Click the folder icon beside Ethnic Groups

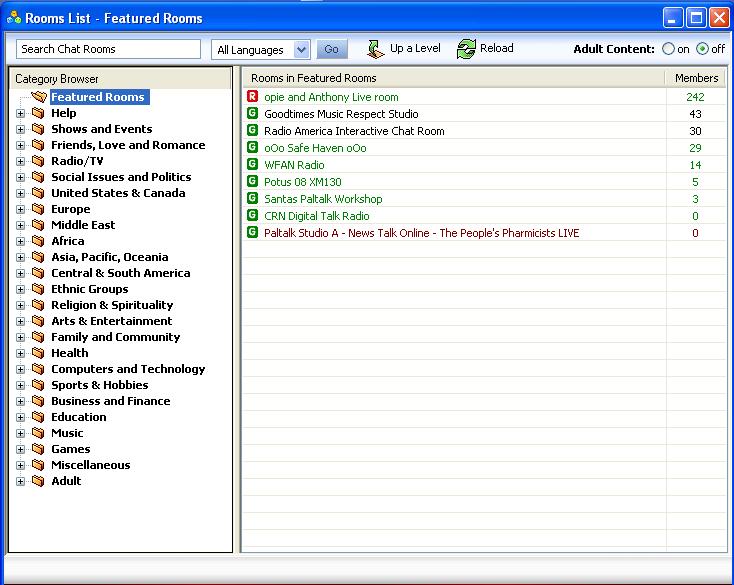point(38,289)
